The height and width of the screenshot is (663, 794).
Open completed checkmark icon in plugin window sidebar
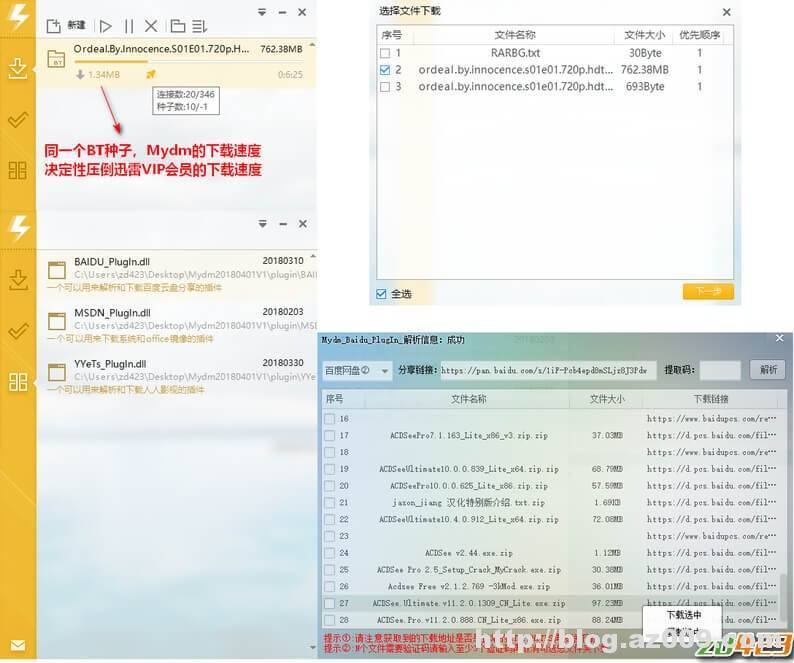click(18, 331)
